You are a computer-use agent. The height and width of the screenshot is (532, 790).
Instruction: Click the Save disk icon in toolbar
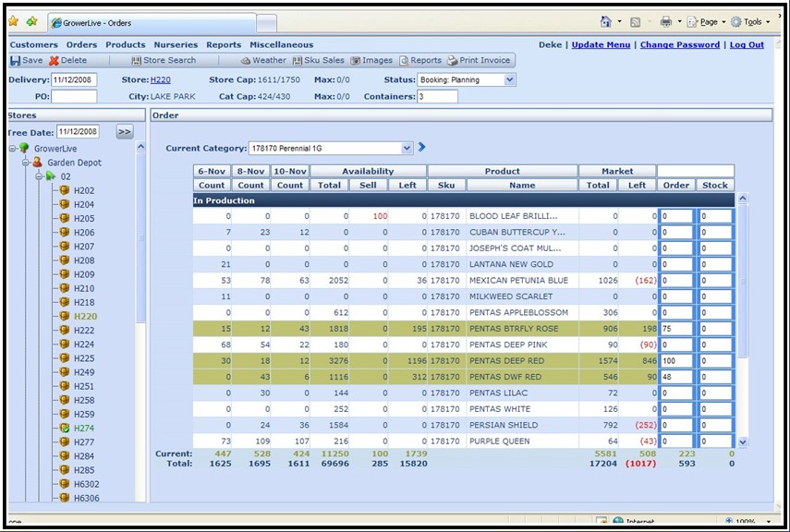coord(16,61)
